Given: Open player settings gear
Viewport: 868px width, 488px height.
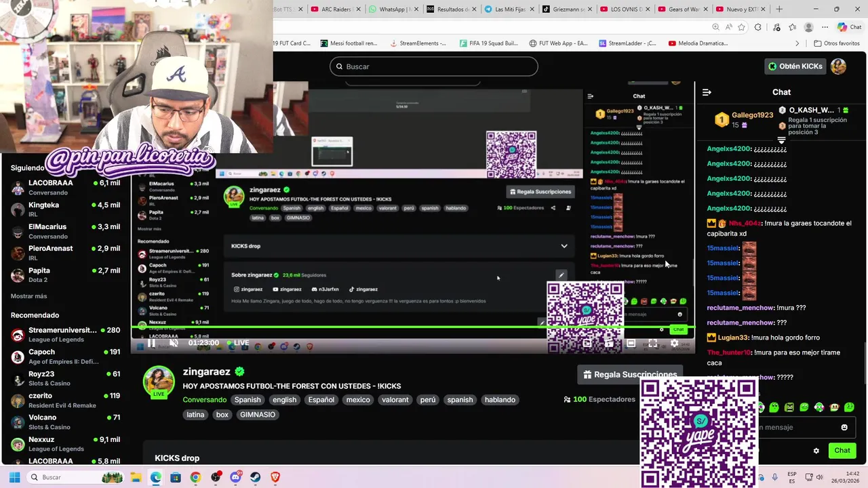Looking at the screenshot, I should point(674,343).
